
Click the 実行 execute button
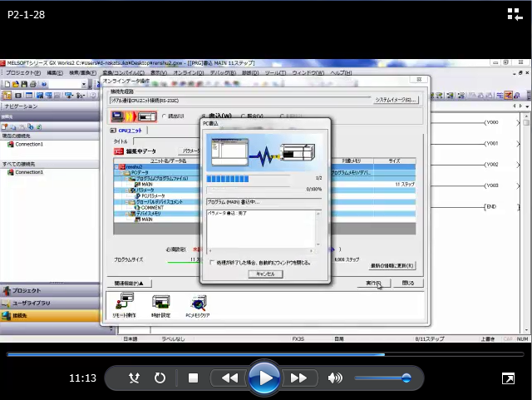[376, 284]
